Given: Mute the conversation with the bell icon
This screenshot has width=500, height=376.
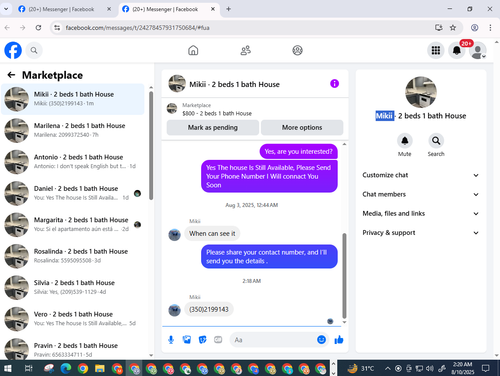Looking at the screenshot, I should pyautogui.click(x=405, y=141).
